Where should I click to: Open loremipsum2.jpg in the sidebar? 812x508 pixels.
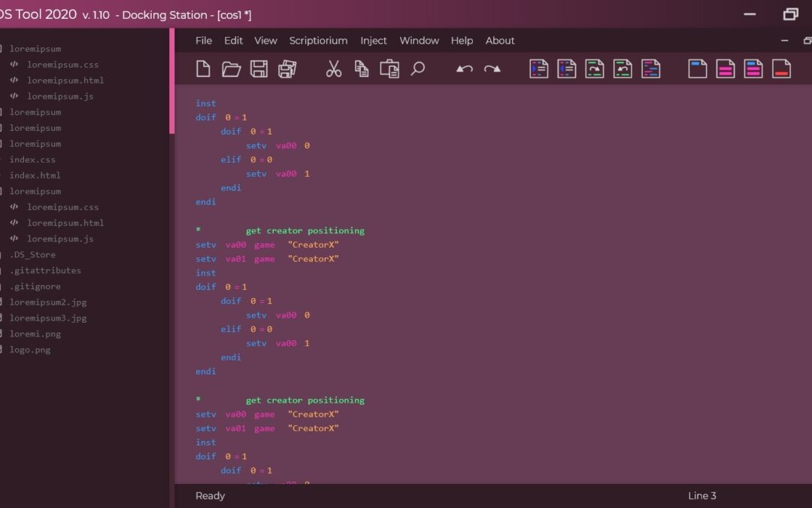[47, 303]
